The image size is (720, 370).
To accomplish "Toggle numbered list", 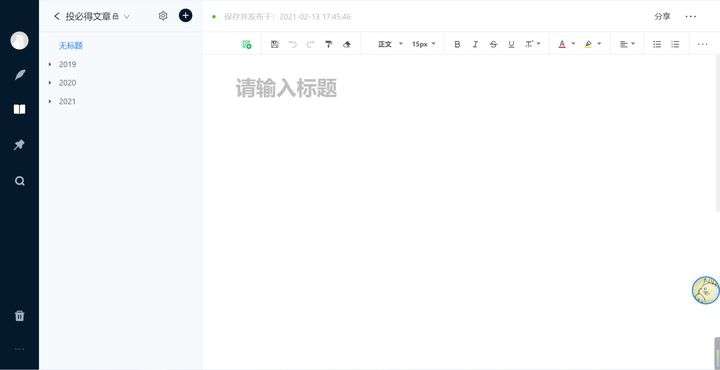I will click(x=675, y=44).
